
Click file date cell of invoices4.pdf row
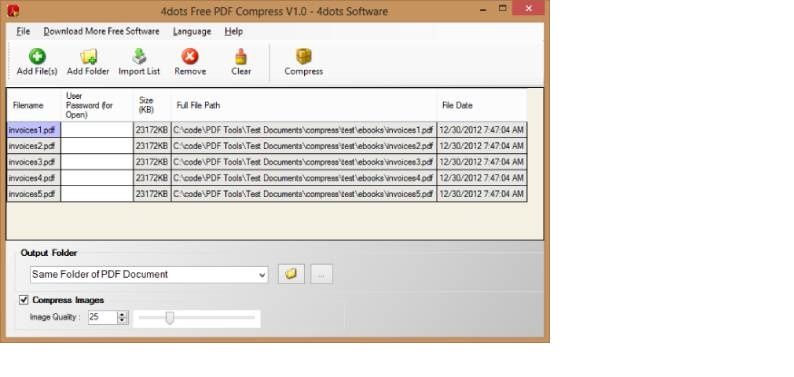point(482,178)
